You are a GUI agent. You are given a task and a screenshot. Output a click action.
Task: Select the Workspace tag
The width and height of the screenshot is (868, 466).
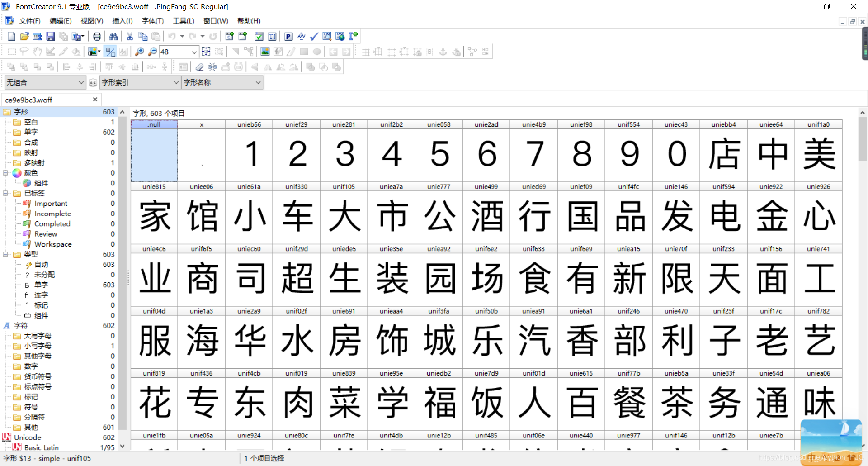(x=53, y=244)
